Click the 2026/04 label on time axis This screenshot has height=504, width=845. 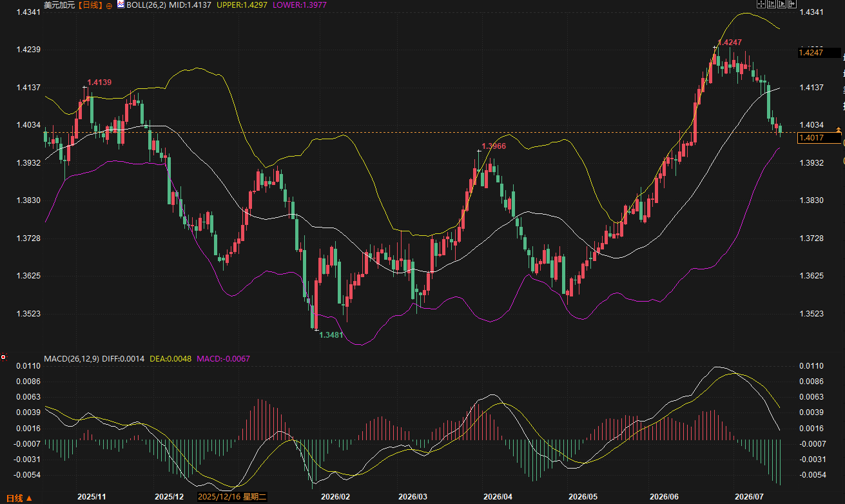(498, 497)
